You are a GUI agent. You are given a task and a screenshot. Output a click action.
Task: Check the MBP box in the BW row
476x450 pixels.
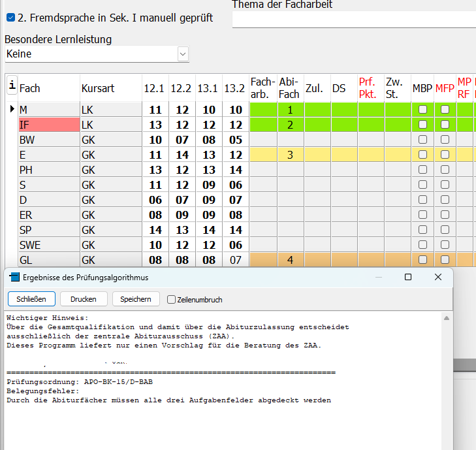click(422, 139)
